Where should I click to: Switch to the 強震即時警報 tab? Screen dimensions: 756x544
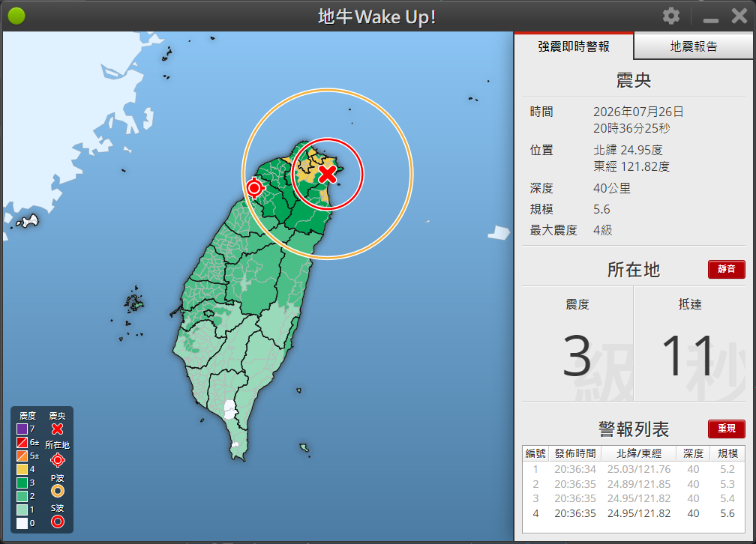[x=574, y=46]
